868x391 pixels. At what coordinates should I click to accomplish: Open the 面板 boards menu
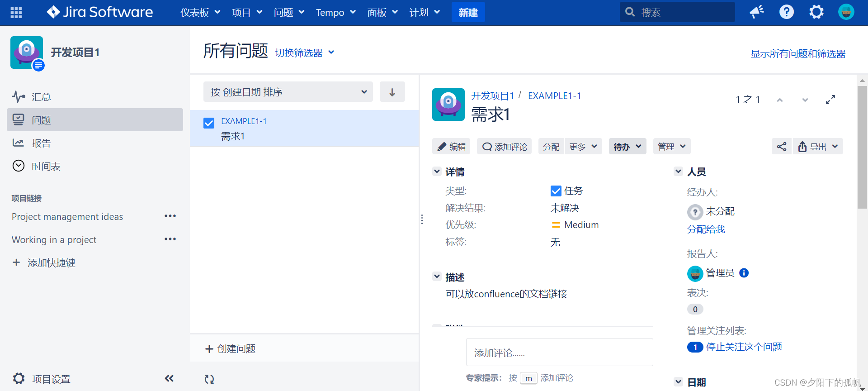coord(382,12)
